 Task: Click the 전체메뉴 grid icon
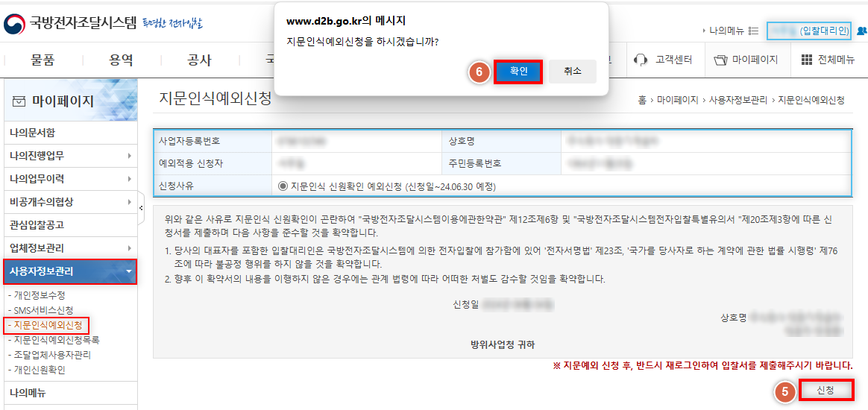tap(807, 60)
